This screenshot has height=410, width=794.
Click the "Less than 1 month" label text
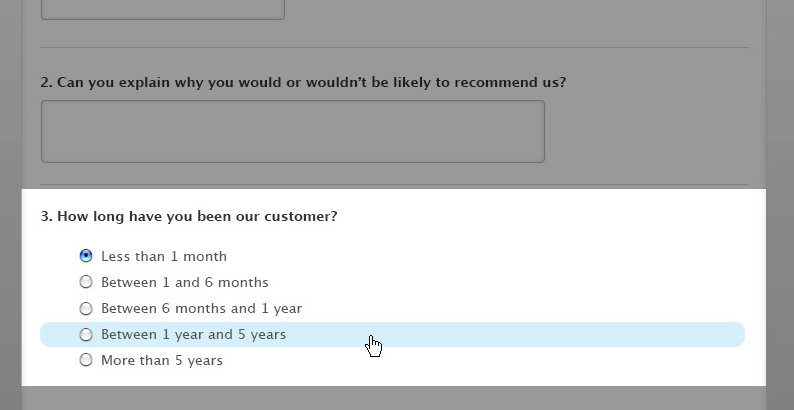tap(164, 256)
